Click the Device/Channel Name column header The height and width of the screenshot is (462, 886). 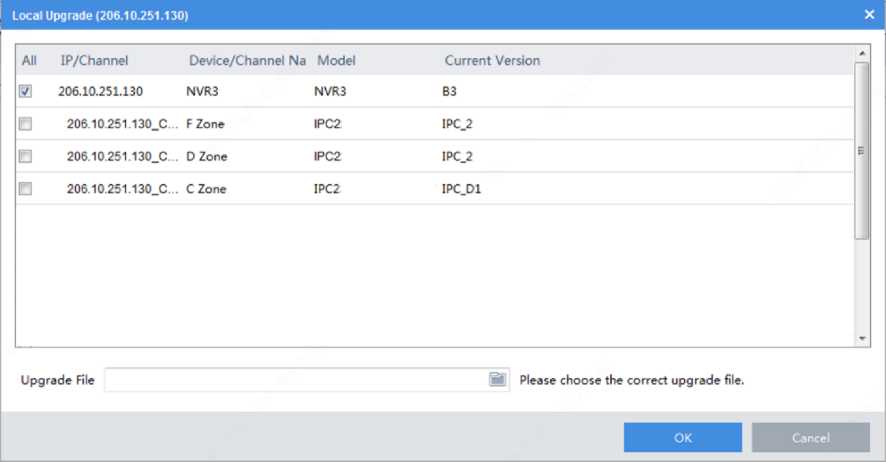tap(247, 60)
